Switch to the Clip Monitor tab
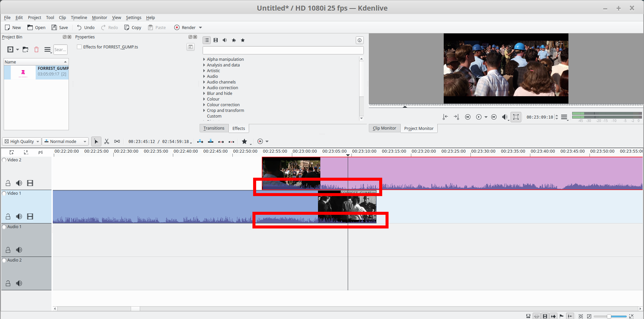The height and width of the screenshot is (319, 644). pyautogui.click(x=385, y=128)
